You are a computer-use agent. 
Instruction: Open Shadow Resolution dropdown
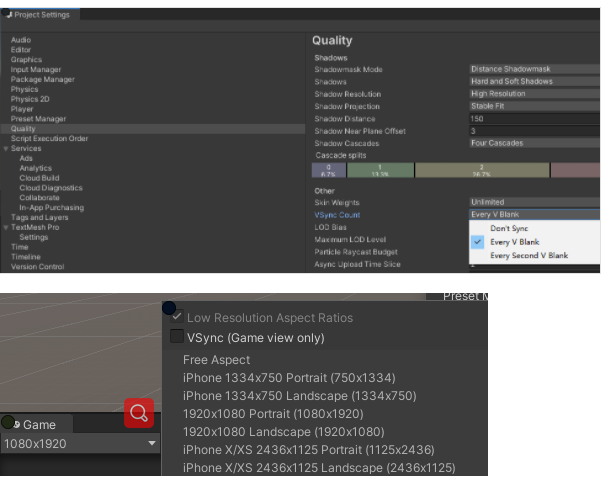(534, 94)
